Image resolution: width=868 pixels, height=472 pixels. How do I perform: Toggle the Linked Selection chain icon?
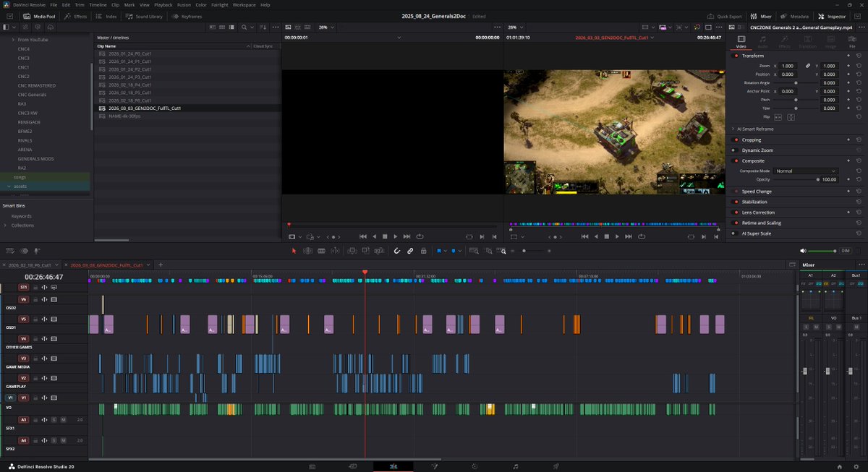click(x=409, y=251)
